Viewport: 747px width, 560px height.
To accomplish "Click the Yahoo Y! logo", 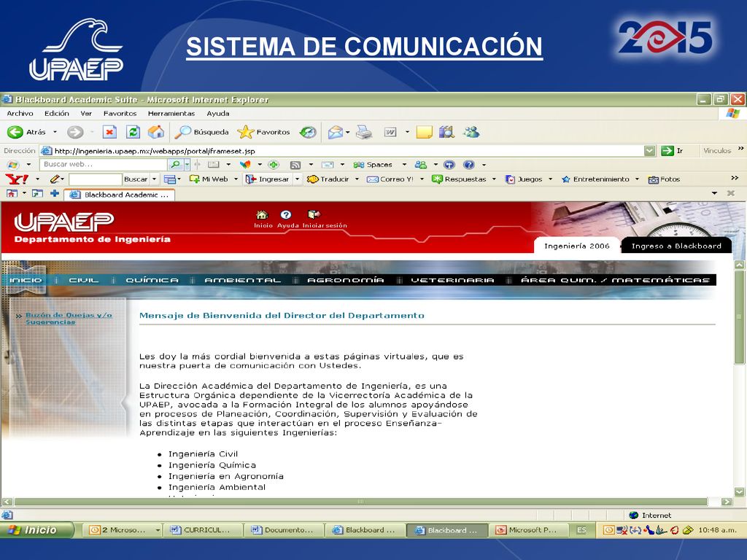I will pyautogui.click(x=17, y=179).
